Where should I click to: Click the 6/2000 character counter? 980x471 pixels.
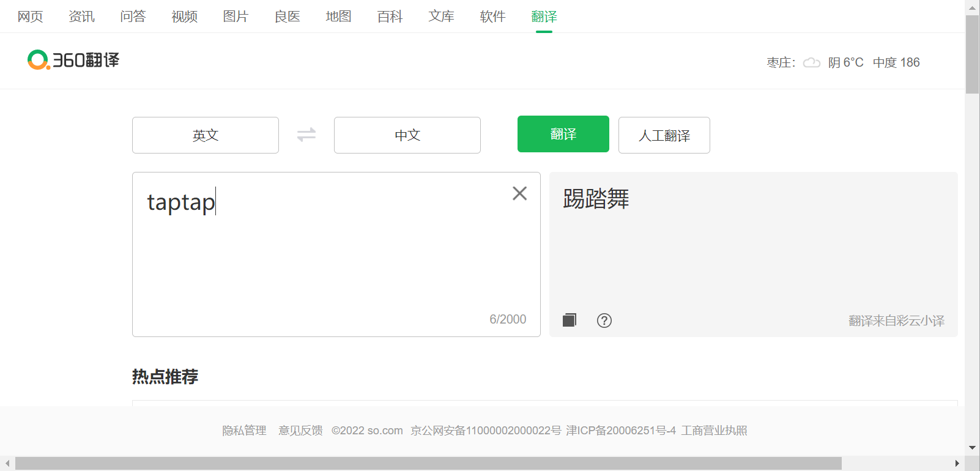pos(508,319)
